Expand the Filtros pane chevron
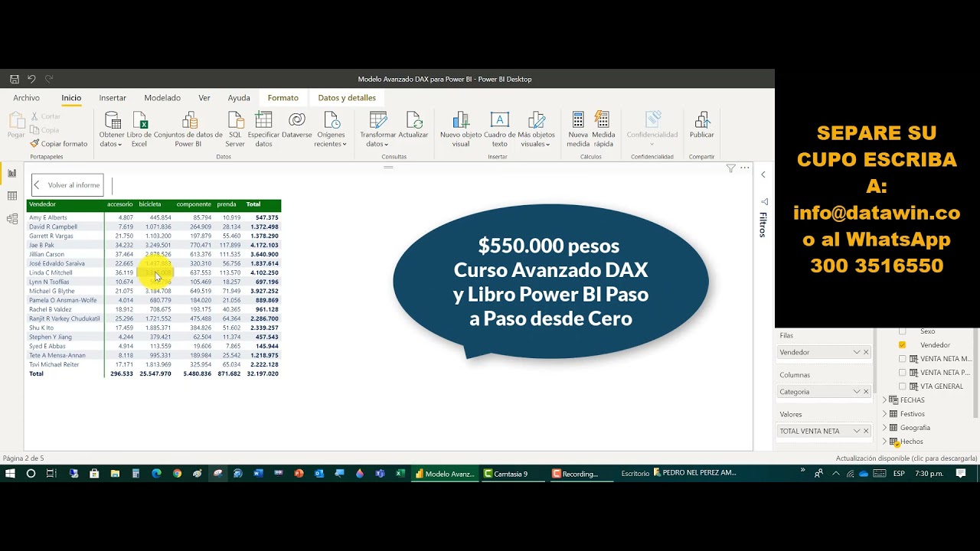The width and height of the screenshot is (980, 551). 763,174
